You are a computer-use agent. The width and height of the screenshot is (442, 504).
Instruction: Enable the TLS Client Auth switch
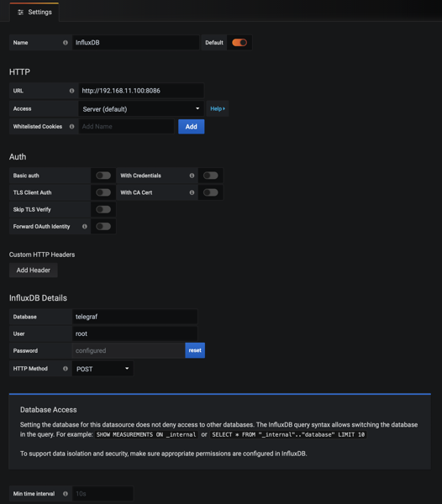[103, 192]
